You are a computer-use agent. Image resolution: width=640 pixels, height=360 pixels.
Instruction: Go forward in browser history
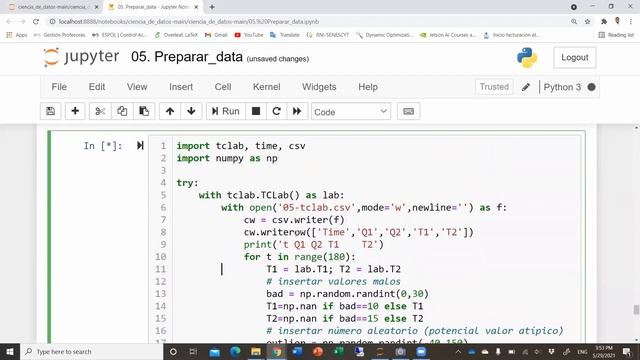(22, 21)
